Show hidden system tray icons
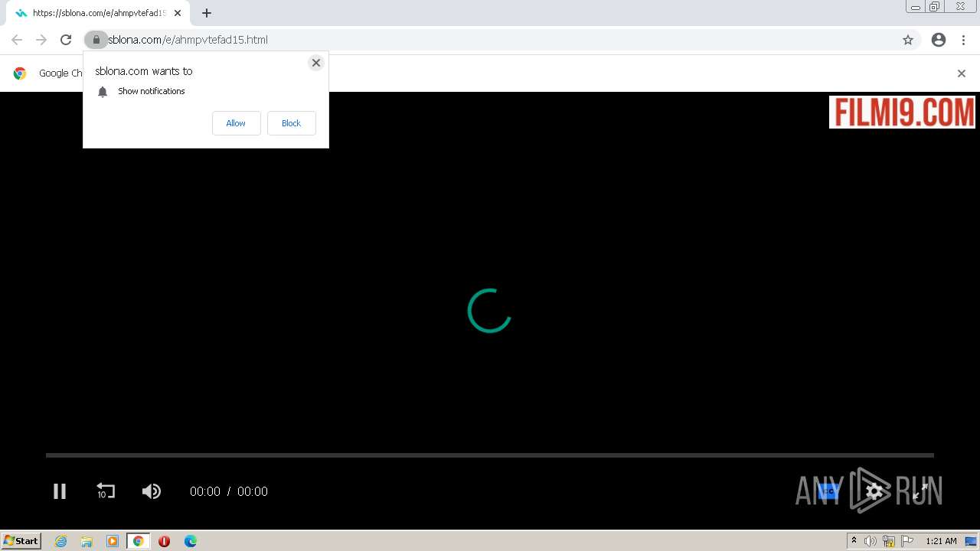 (x=854, y=541)
